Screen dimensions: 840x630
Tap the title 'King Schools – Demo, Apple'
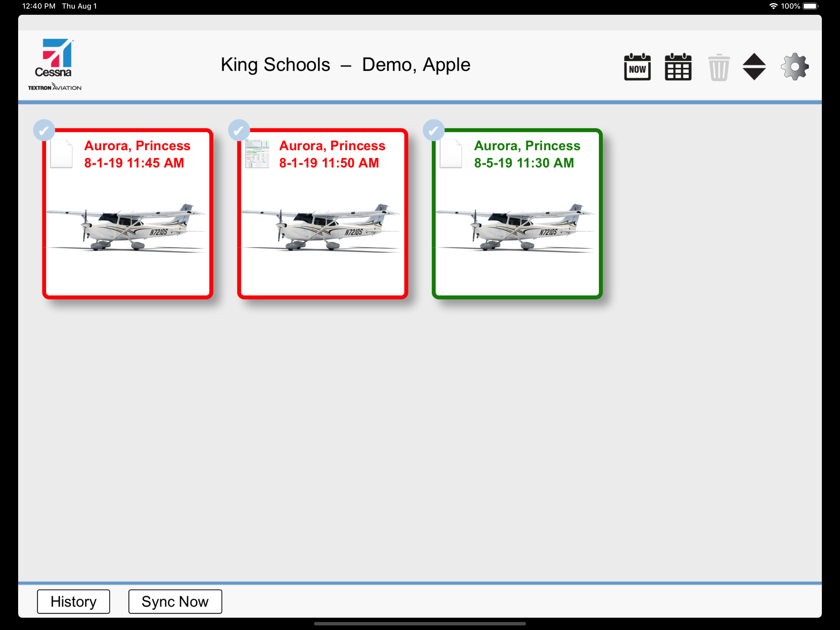(x=346, y=65)
